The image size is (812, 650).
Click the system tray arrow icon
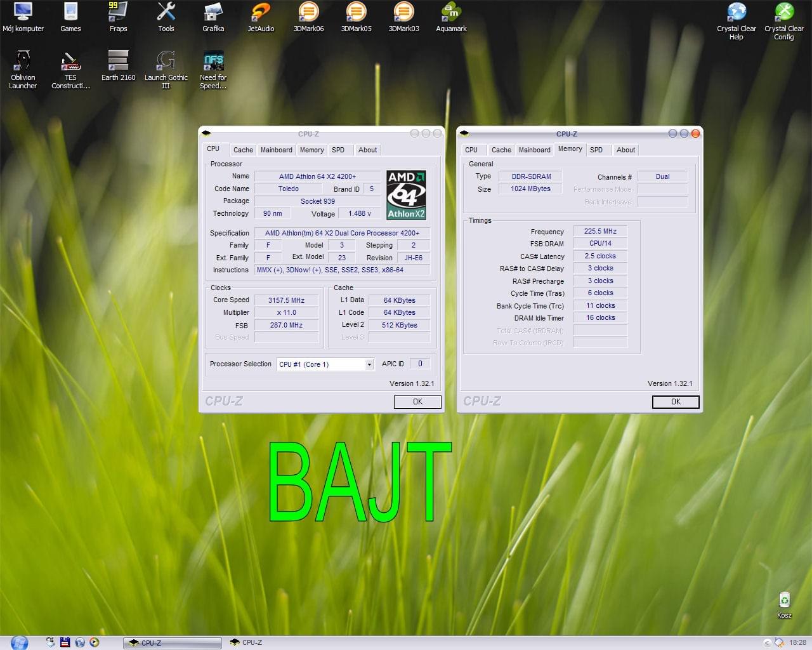767,643
